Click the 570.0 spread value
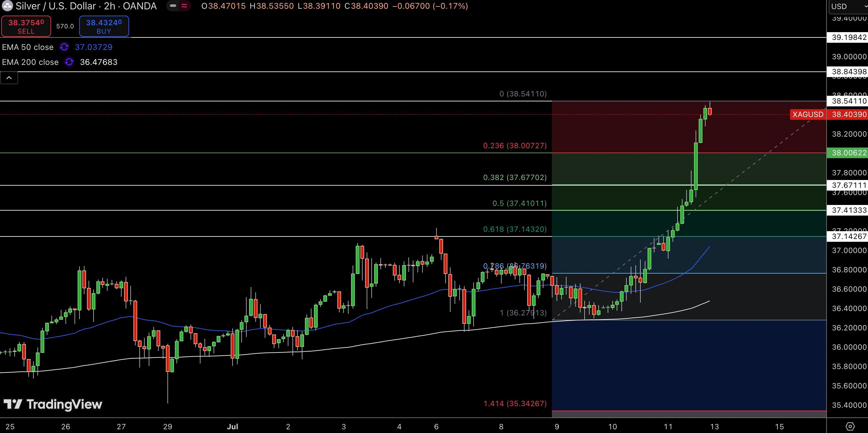This screenshot has width=868, height=433. [65, 26]
